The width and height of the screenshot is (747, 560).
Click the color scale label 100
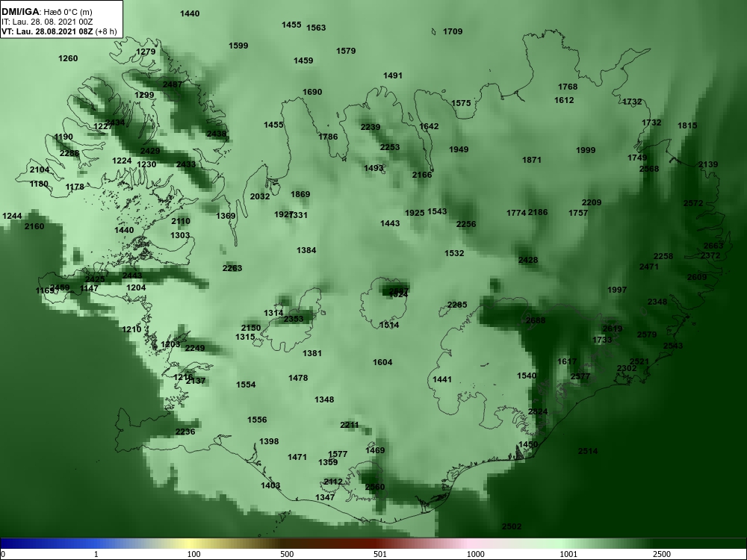pos(194,554)
